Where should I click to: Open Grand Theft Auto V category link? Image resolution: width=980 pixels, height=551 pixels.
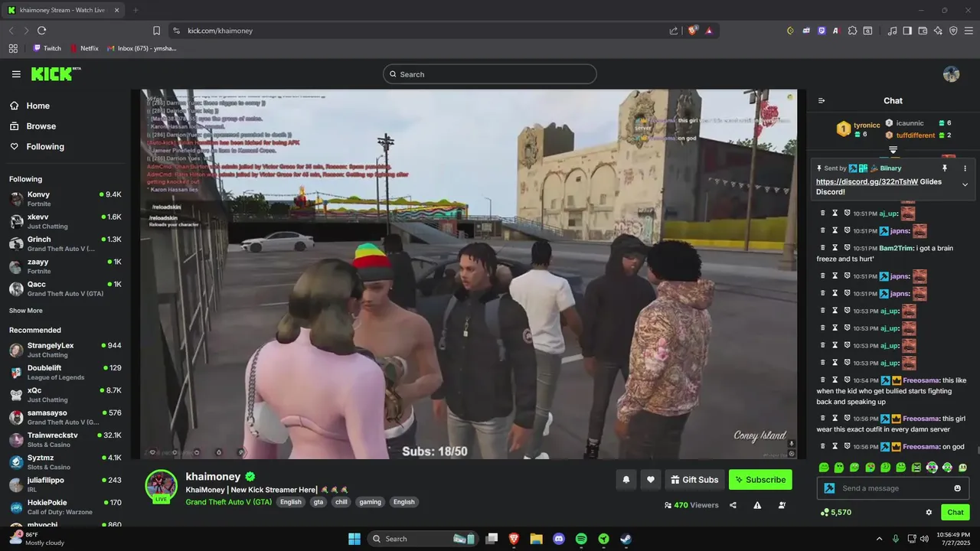click(x=228, y=502)
